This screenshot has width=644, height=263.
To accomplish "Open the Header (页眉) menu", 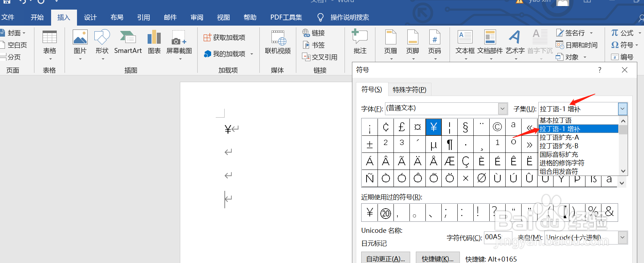I will click(x=391, y=45).
